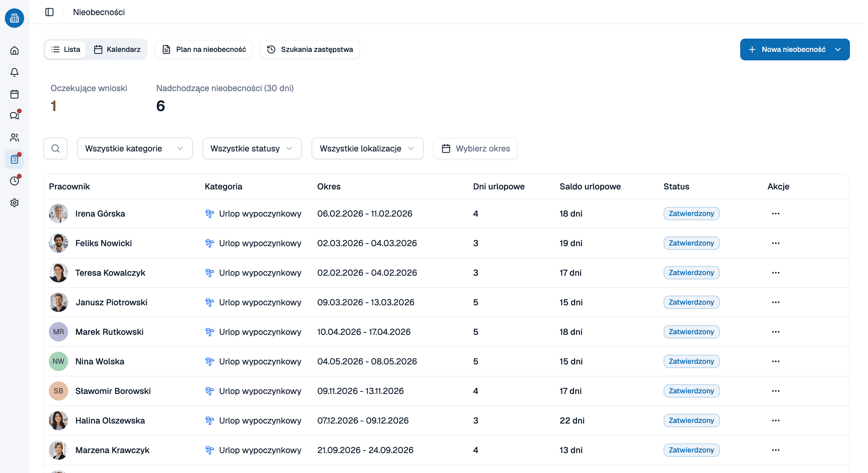Switch to the Lista tab
The image size is (868, 473).
(66, 49)
